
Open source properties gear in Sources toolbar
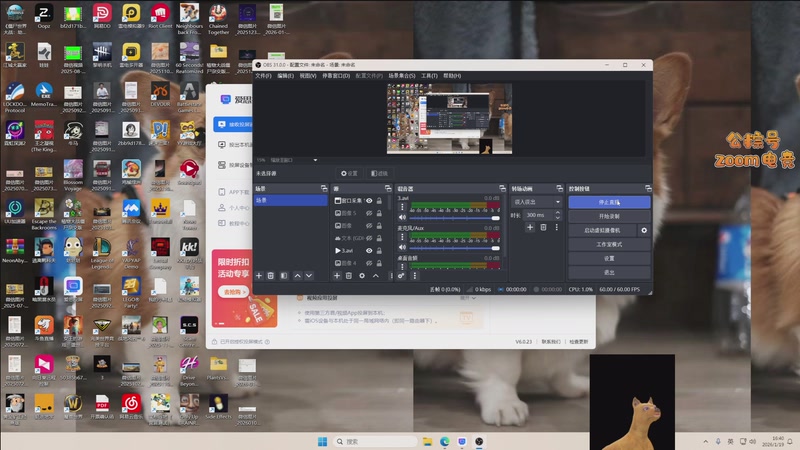pyautogui.click(x=362, y=276)
